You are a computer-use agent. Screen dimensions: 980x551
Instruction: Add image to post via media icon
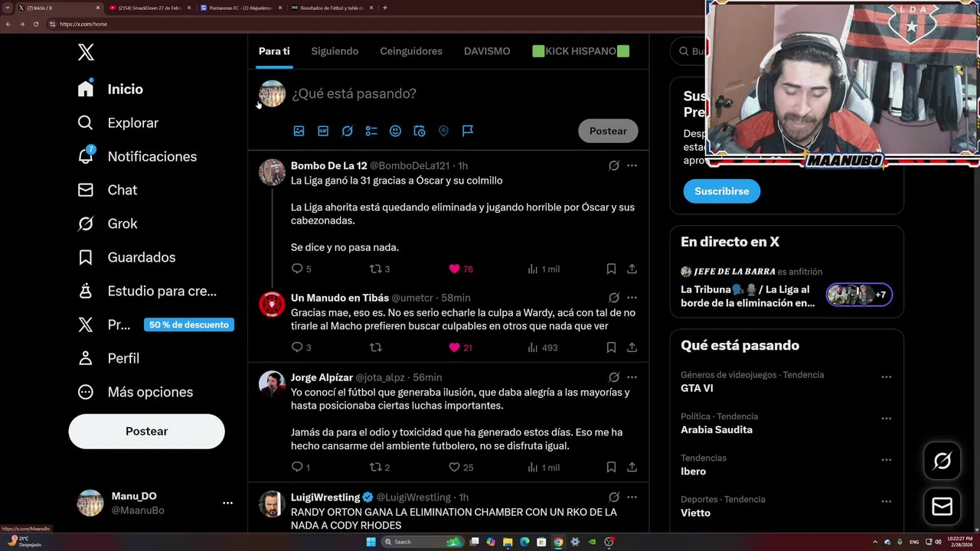(x=299, y=131)
